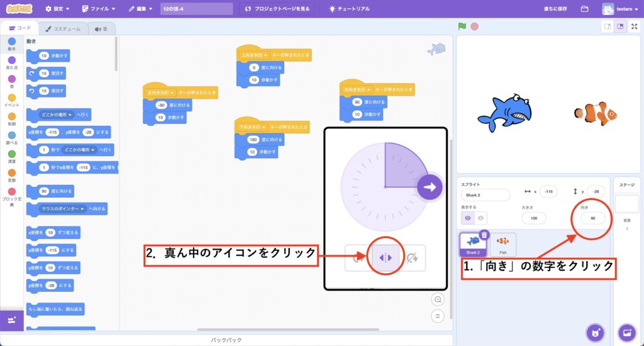Click the shark sprite on the stage
Viewport: 644px width, 346px height.
tap(505, 113)
